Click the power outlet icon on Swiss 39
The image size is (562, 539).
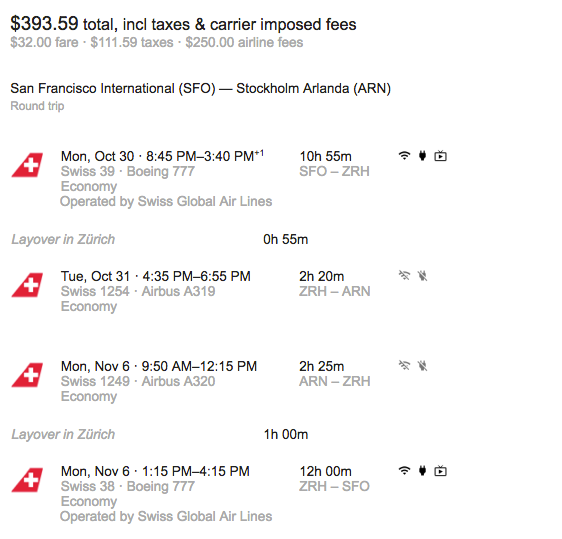[x=423, y=156]
